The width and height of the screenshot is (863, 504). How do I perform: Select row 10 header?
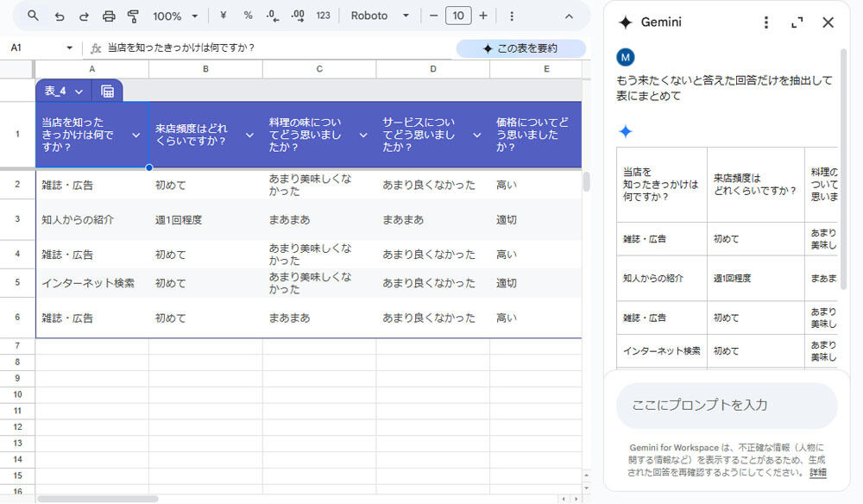[17, 394]
